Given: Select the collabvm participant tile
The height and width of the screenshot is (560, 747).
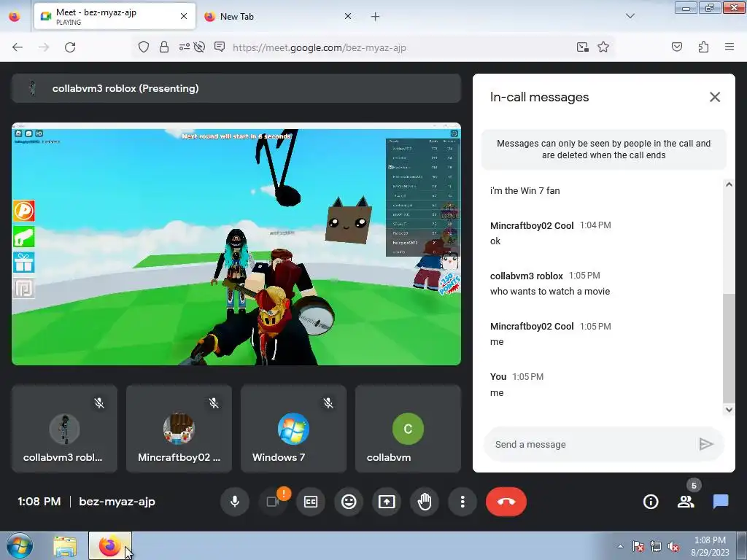Looking at the screenshot, I should [409, 429].
